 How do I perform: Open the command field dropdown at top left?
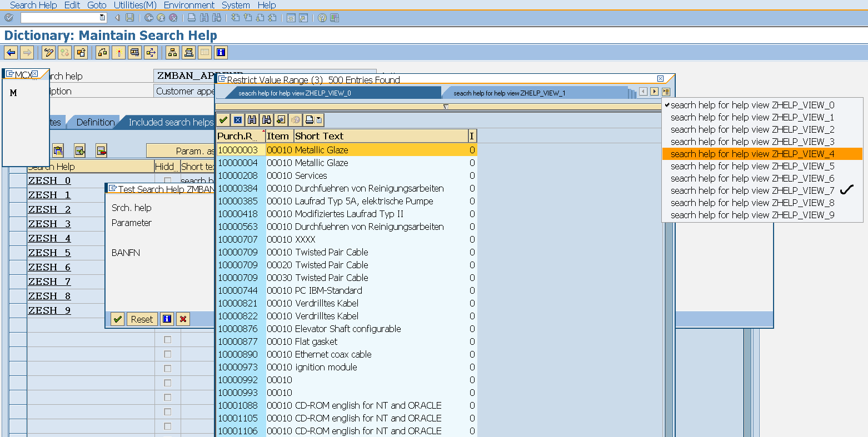(x=102, y=17)
